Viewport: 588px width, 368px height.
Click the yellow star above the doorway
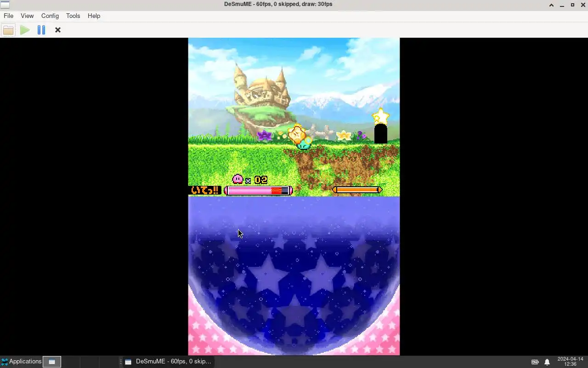[x=381, y=116]
